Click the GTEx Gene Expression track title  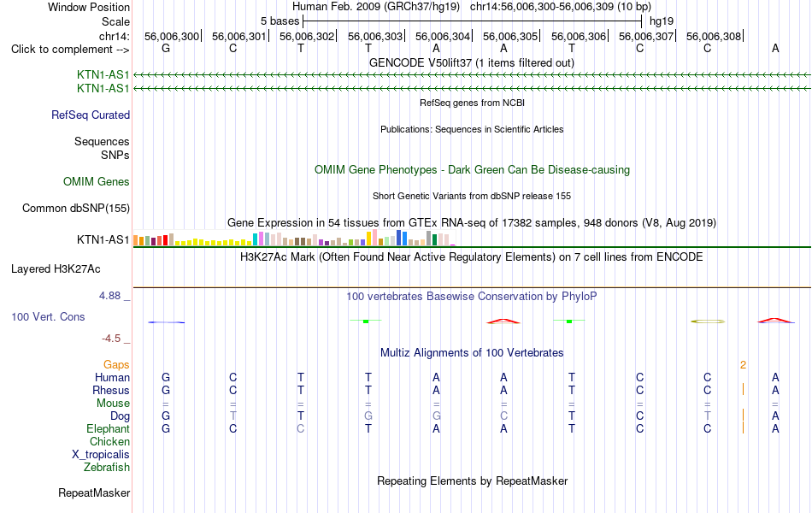point(472,223)
